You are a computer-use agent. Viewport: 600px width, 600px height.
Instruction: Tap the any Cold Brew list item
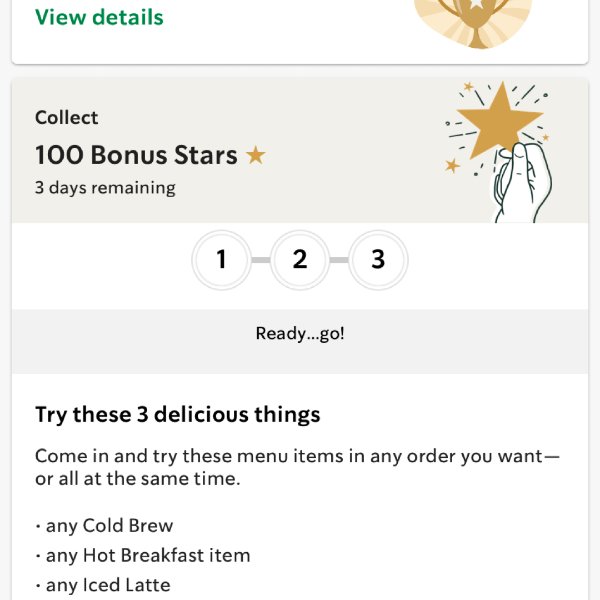(104, 526)
